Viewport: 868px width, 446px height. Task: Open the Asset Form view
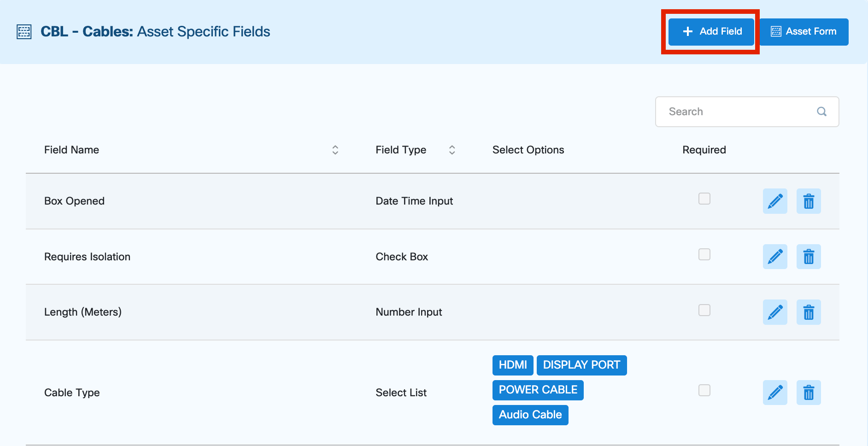point(804,31)
